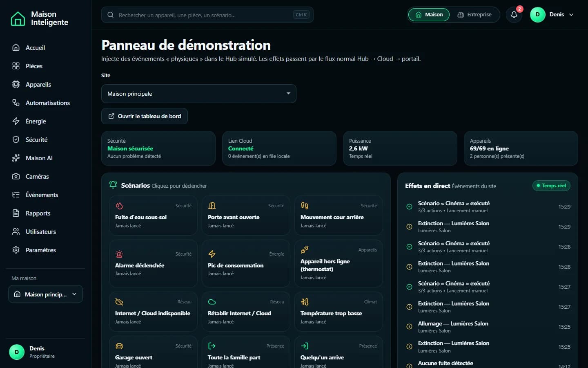The width and height of the screenshot is (588, 368).
Task: Focus the device search field
Action: tap(207, 15)
